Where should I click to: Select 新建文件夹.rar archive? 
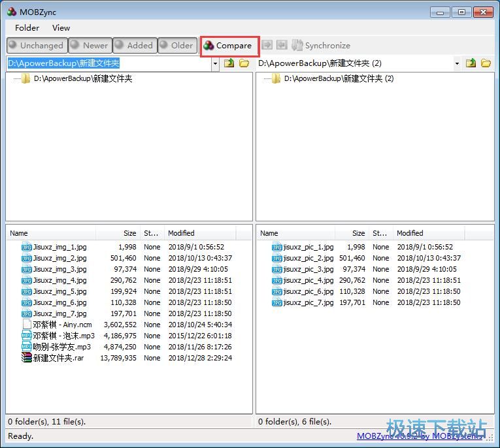coord(58,358)
